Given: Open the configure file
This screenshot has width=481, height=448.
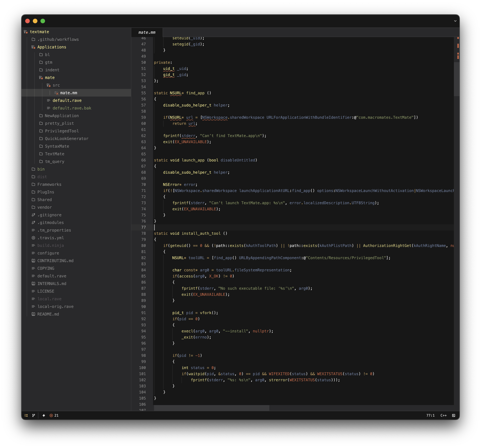Looking at the screenshot, I should click(x=76, y=253).
